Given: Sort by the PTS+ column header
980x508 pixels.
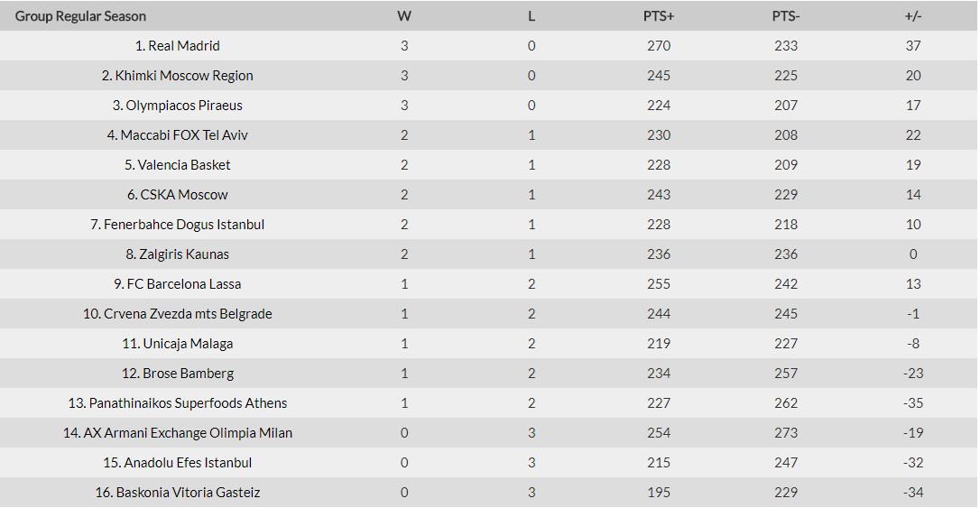Looking at the screenshot, I should coord(659,16).
